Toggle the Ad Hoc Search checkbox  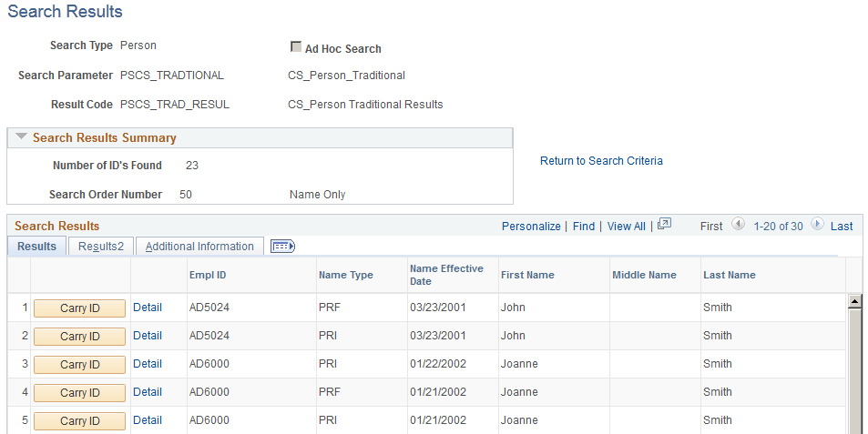pyautogui.click(x=296, y=47)
